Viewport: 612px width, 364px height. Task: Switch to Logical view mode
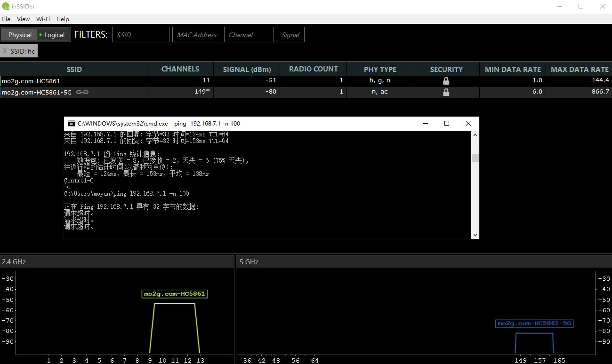53,35
